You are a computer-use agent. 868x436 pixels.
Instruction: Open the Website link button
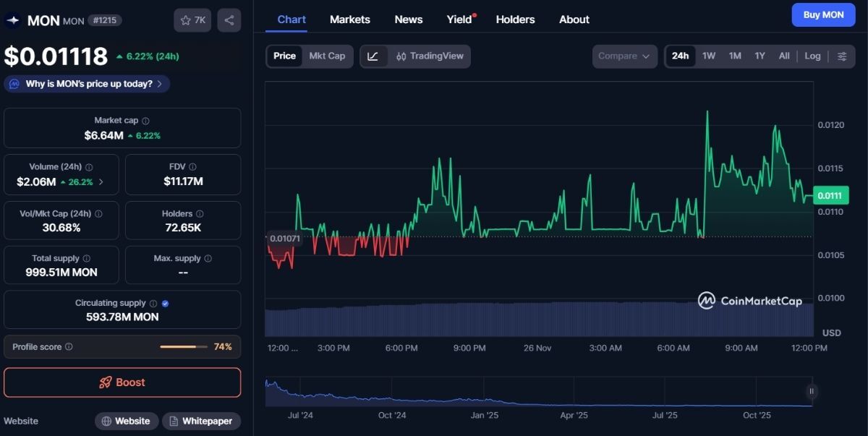tap(127, 421)
